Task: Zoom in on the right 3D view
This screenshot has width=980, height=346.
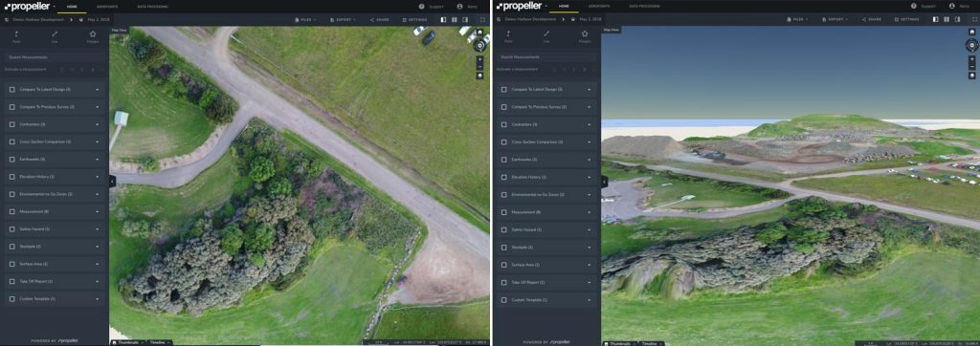Action: [x=972, y=58]
